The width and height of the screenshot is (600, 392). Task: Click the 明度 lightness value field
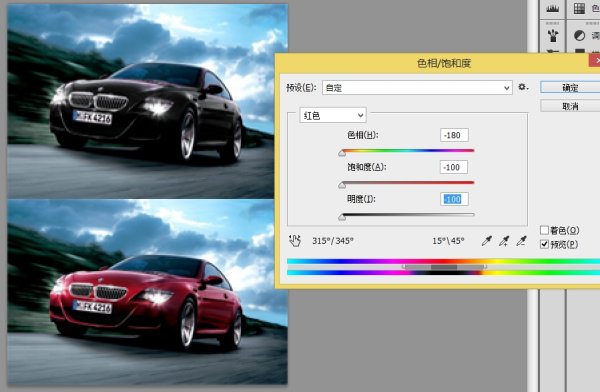pos(454,199)
